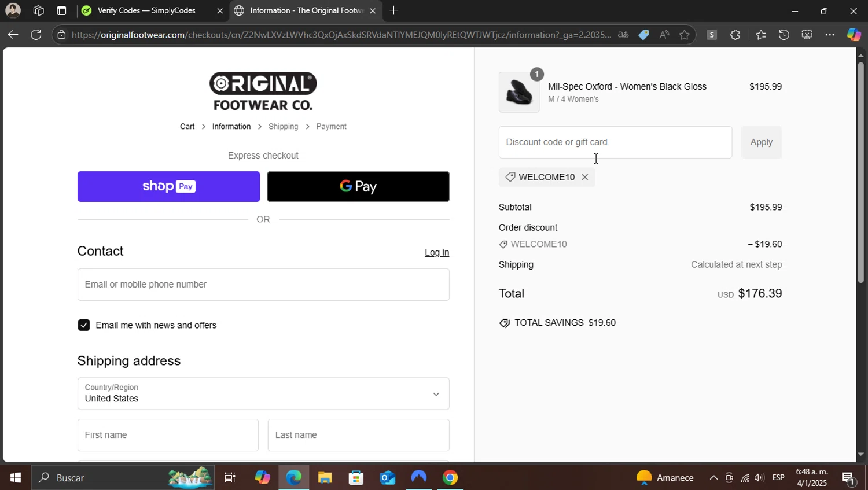Click the address bar URL
The height and width of the screenshot is (490, 868).
click(x=341, y=35)
